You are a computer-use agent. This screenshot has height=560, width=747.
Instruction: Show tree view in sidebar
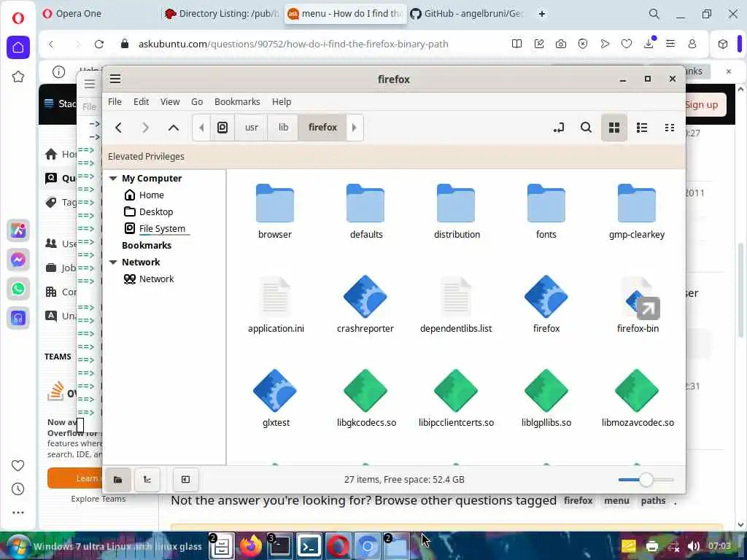tap(147, 480)
